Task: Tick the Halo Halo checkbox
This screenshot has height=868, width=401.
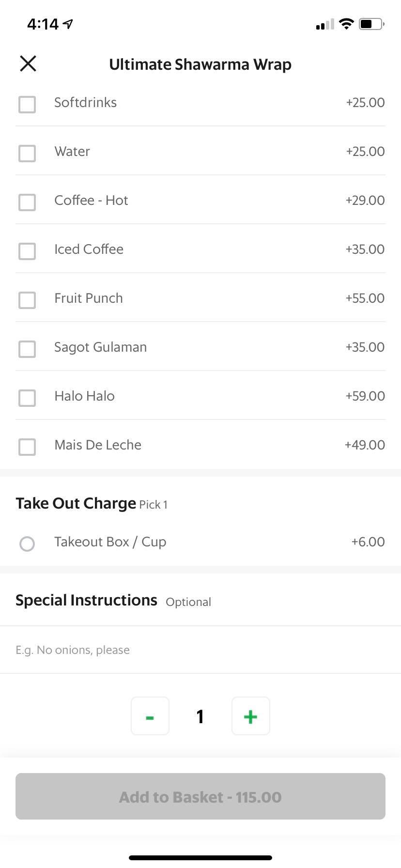Action: 27,398
